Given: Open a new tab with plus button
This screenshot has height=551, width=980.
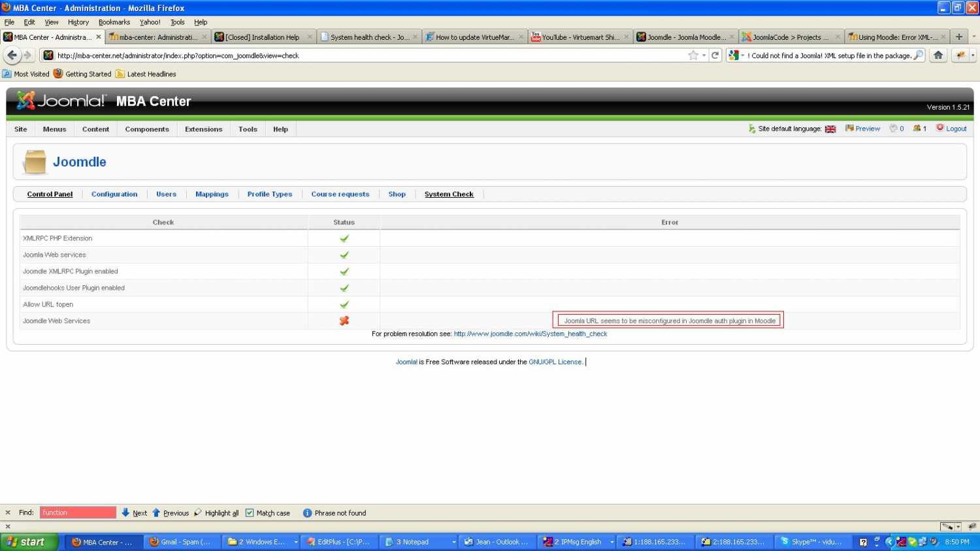Looking at the screenshot, I should pyautogui.click(x=958, y=37).
